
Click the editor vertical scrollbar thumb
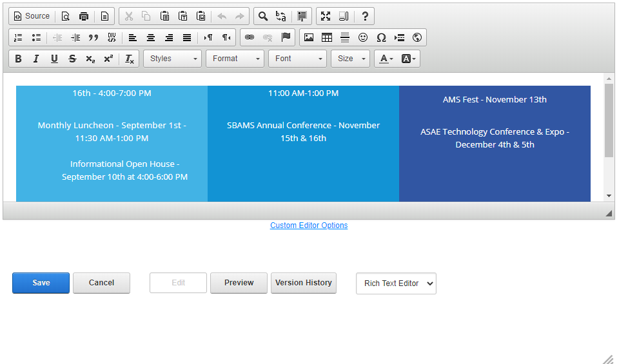[x=609, y=120]
